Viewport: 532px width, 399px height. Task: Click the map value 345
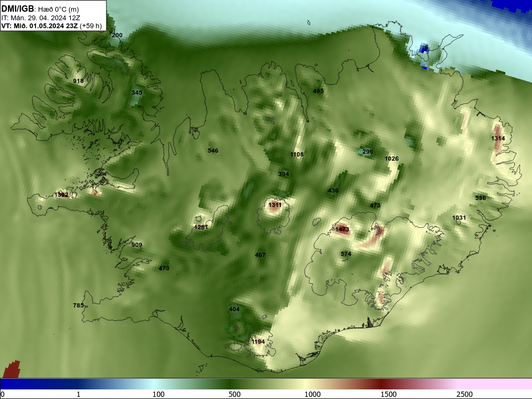click(x=137, y=92)
